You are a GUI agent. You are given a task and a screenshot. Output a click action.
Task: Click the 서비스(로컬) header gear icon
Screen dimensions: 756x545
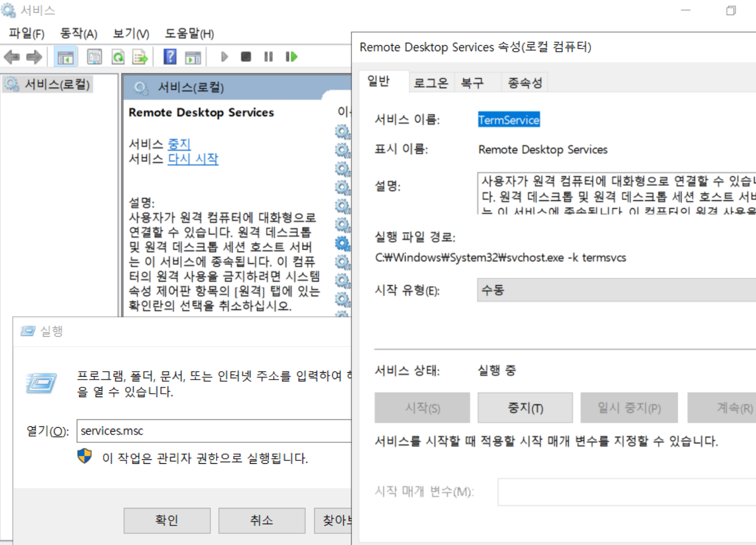(141, 88)
